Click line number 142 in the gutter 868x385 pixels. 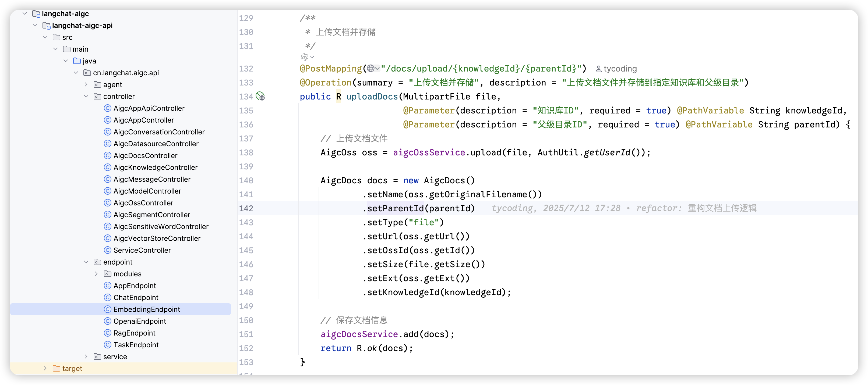246,209
